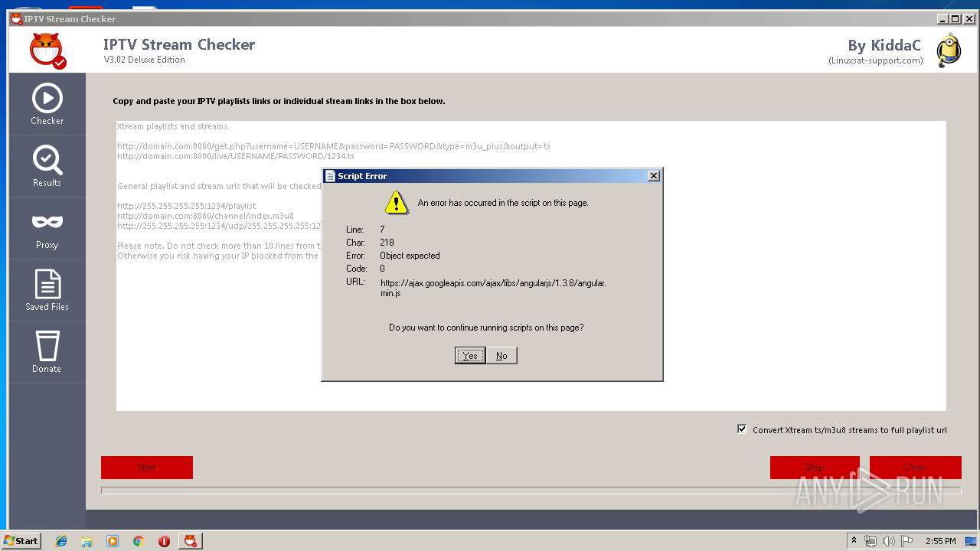Toggle Convert Xtream ts/m3u8 streams checkbox

click(x=741, y=429)
